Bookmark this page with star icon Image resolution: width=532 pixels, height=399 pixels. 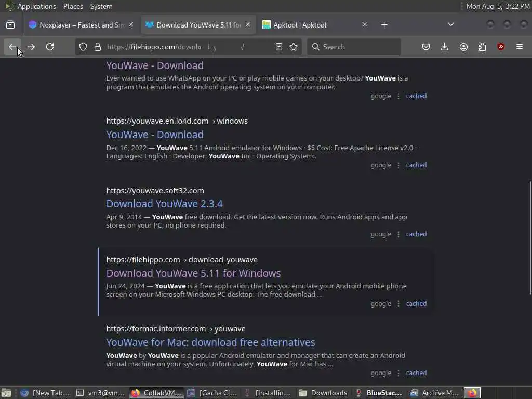click(294, 47)
